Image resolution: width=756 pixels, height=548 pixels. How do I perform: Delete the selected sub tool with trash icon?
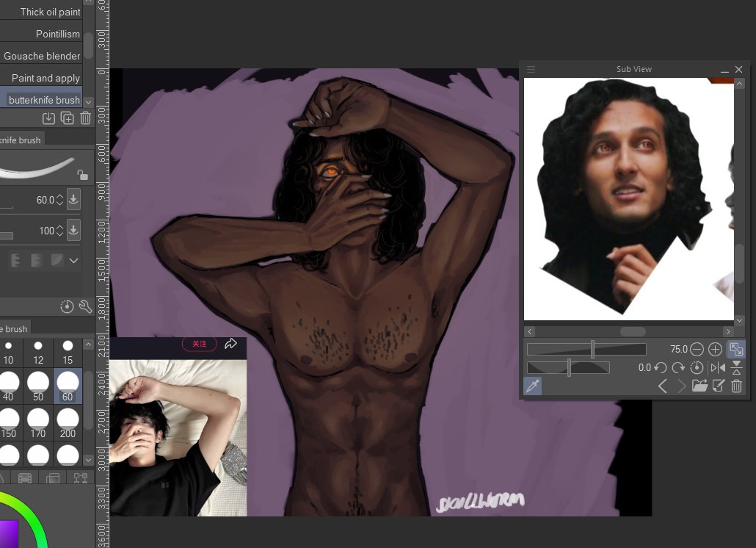coord(85,118)
